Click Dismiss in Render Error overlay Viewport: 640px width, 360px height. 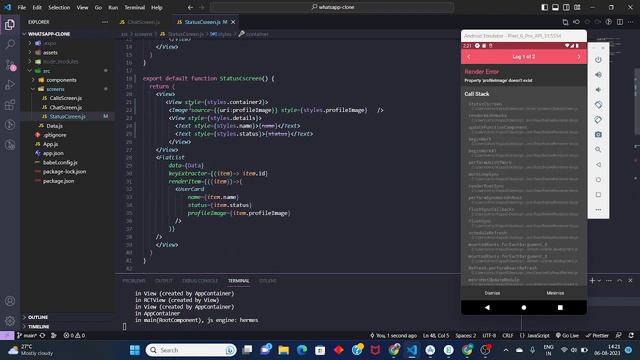[x=492, y=293]
